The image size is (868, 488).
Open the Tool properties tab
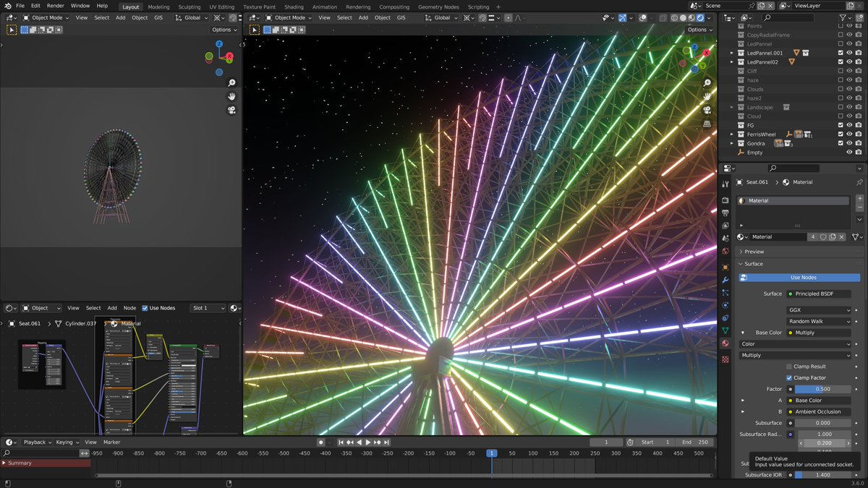(x=725, y=184)
